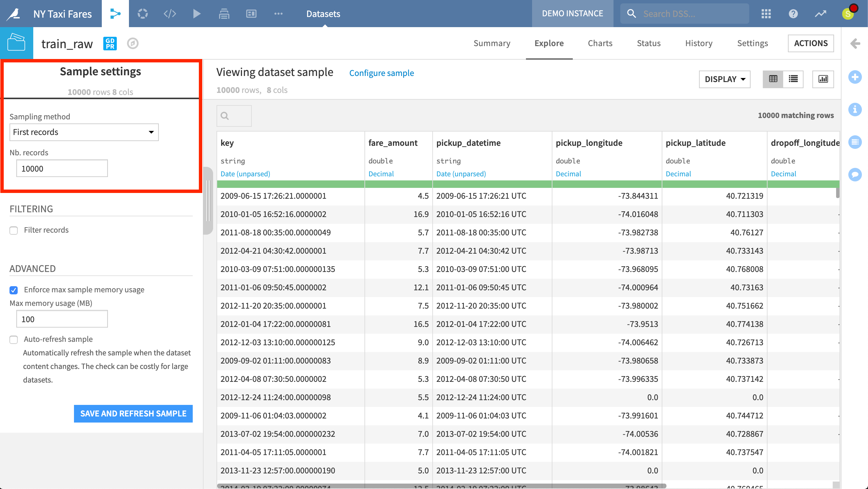Click the green validity bar under key column
The height and width of the screenshot is (489, 868).
pyautogui.click(x=291, y=184)
